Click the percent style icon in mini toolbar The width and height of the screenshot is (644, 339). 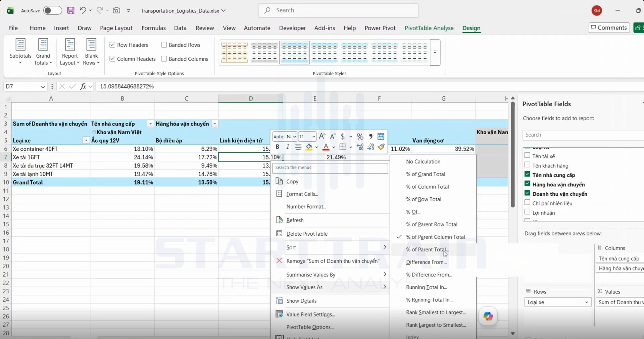click(x=360, y=137)
